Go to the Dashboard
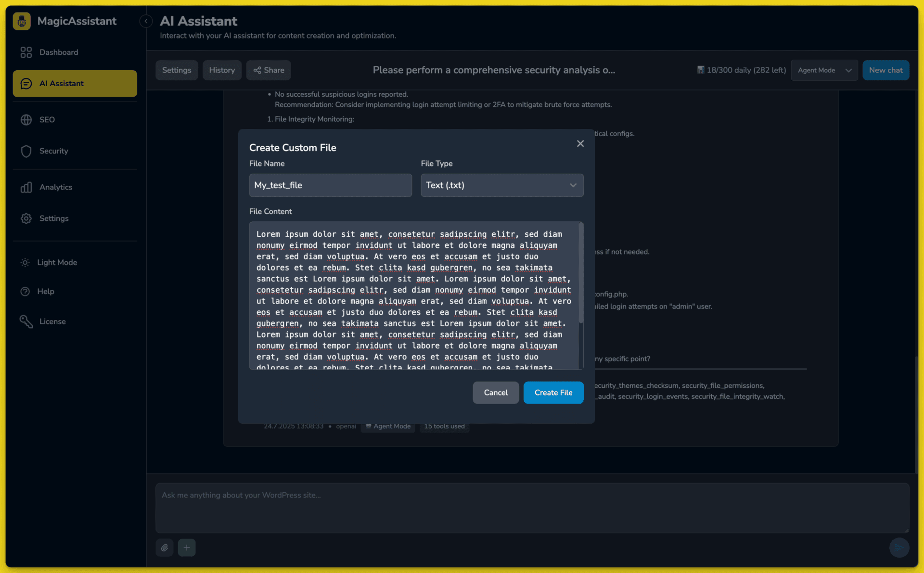Viewport: 924px width, 573px height. 59,52
